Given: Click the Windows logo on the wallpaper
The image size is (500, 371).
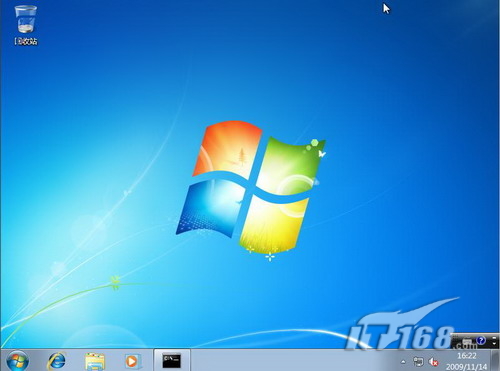Looking at the screenshot, I should pyautogui.click(x=251, y=187).
